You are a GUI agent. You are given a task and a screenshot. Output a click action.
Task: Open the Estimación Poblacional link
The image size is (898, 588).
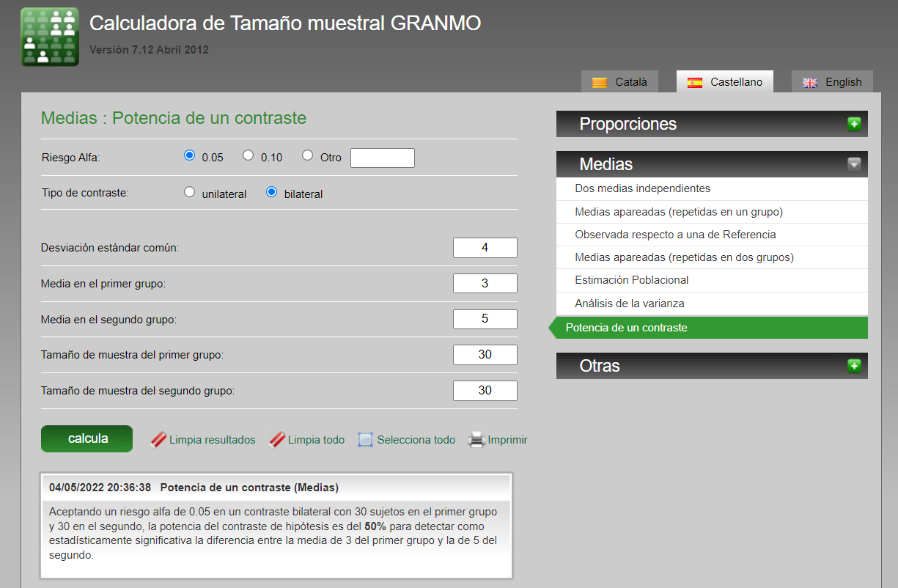point(631,280)
